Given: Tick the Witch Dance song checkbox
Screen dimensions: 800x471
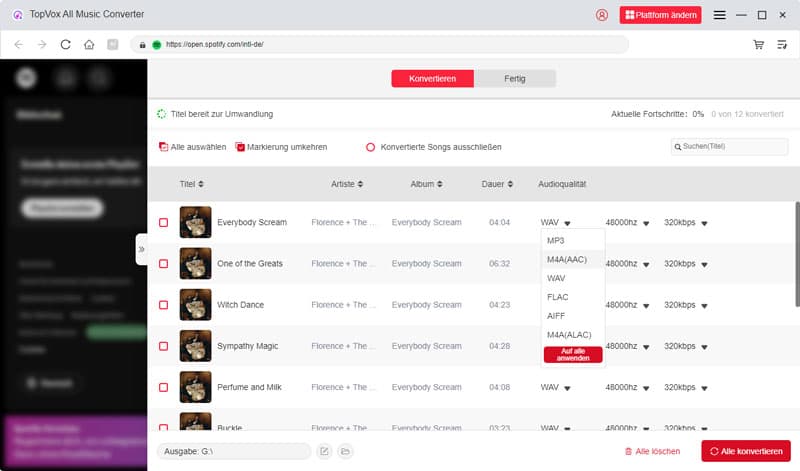Looking at the screenshot, I should pos(163,304).
